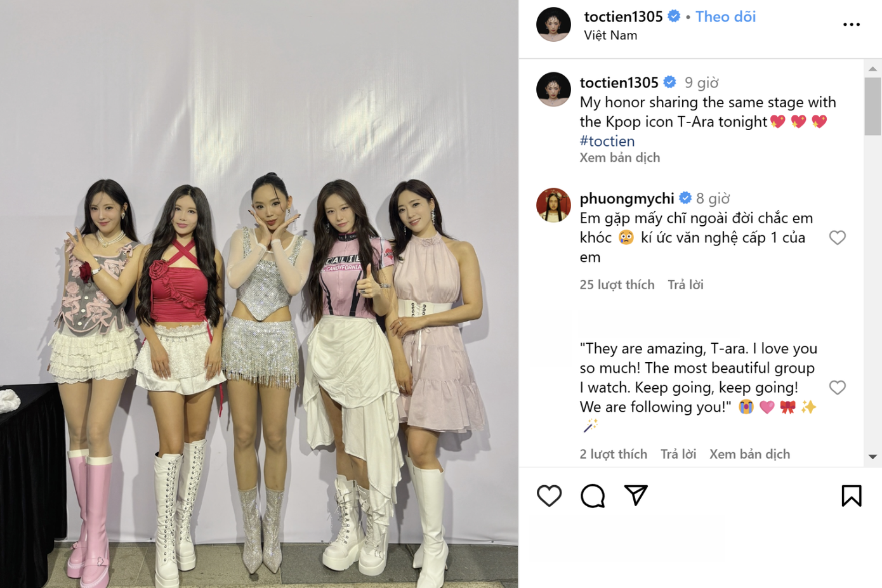Translate the fan comment via Xem bản dịch
Viewport: 882px width, 588px height.
coord(749,454)
